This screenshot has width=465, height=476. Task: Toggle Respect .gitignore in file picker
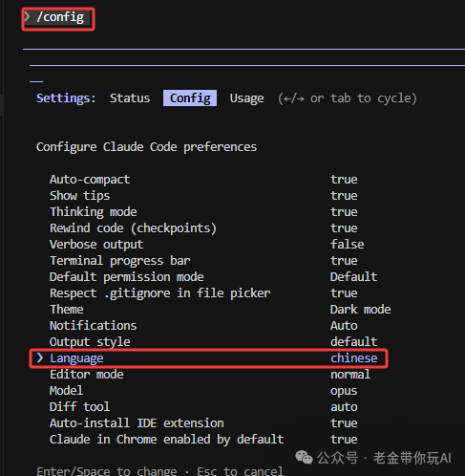point(203,293)
